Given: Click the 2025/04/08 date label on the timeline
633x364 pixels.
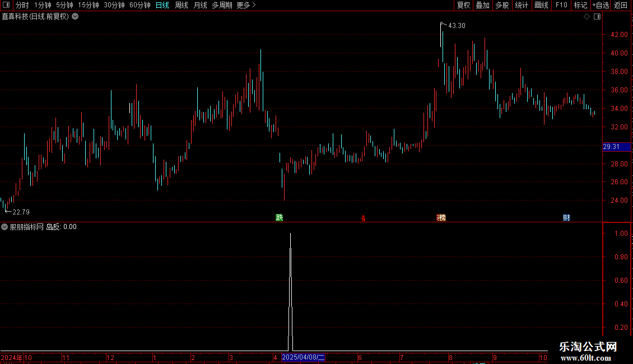Looking at the screenshot, I should coord(303,357).
